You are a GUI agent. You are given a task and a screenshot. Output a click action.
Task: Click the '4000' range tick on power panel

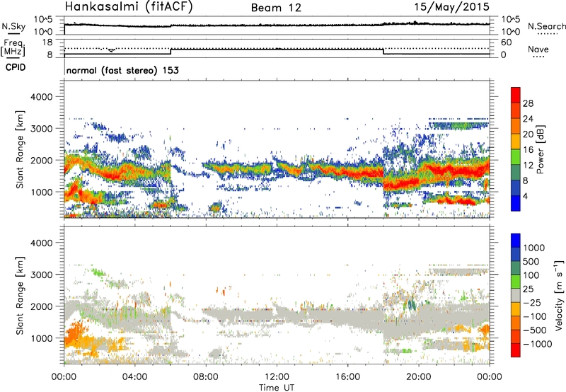(41, 97)
